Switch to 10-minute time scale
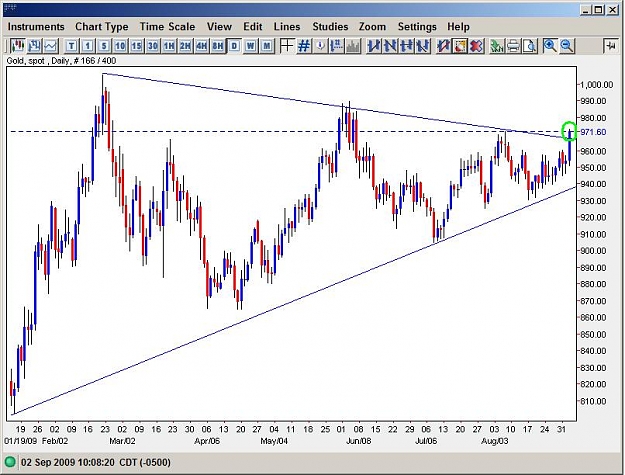Image resolution: width=625 pixels, height=475 pixels. [x=120, y=46]
